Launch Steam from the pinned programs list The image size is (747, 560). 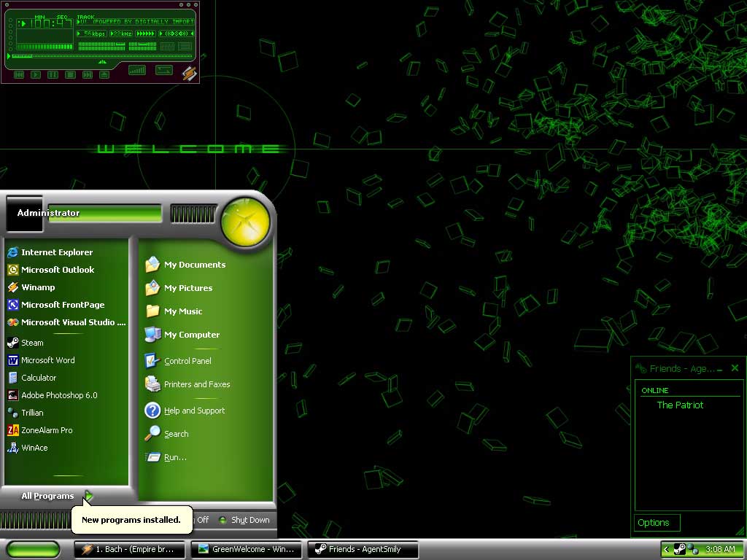(x=32, y=343)
